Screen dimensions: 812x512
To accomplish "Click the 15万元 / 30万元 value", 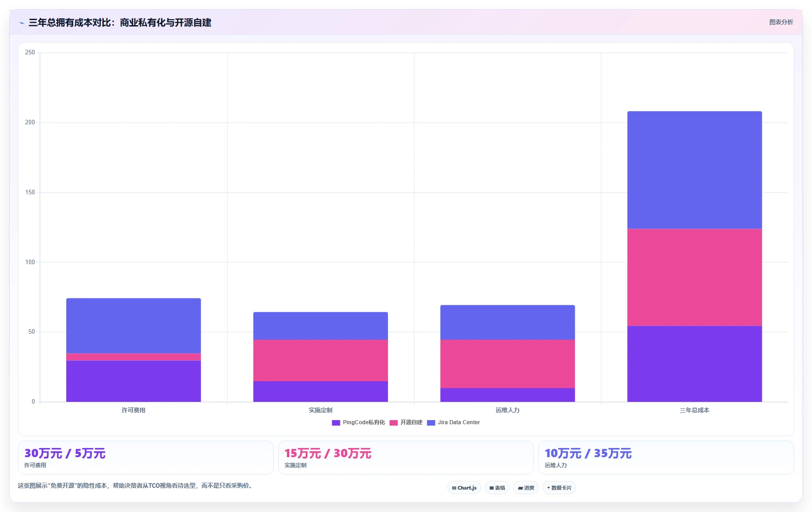I will click(328, 453).
